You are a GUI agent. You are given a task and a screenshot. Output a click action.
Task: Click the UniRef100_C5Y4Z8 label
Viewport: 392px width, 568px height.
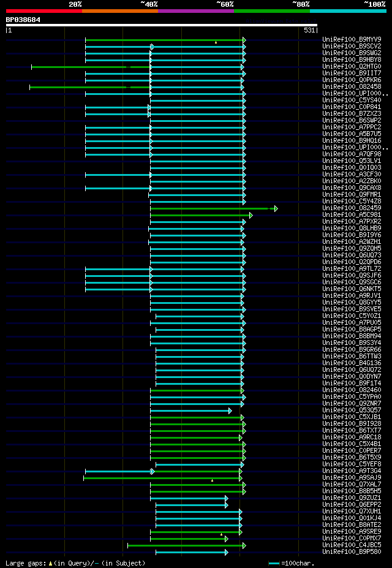[352, 202]
